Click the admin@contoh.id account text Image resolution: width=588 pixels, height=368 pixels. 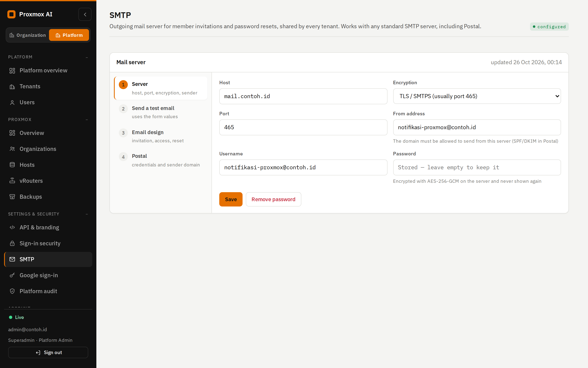coord(27,330)
